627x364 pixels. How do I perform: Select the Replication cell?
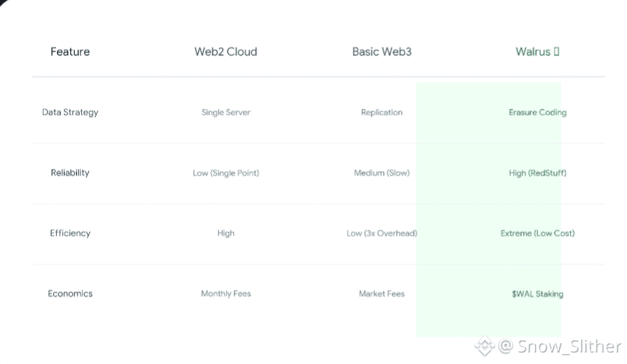pyautogui.click(x=382, y=112)
